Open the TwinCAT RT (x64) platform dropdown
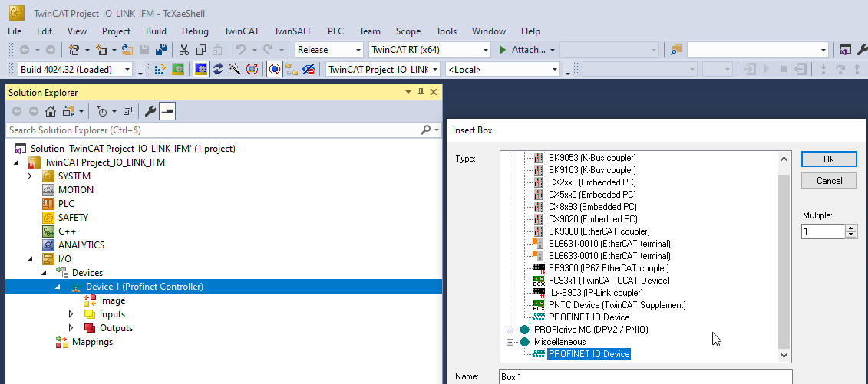Image resolution: width=868 pixels, height=384 pixels. tap(428, 50)
